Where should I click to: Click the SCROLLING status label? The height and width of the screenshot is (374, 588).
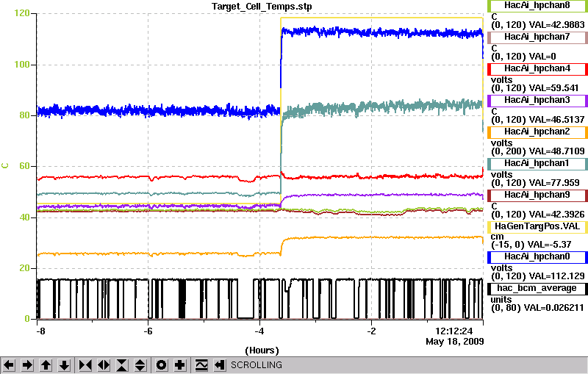256,365
